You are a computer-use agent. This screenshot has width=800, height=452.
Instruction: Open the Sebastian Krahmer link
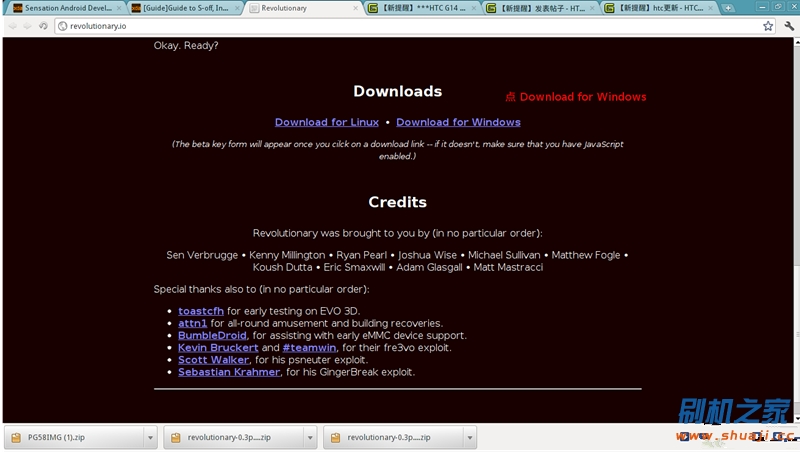pos(229,372)
